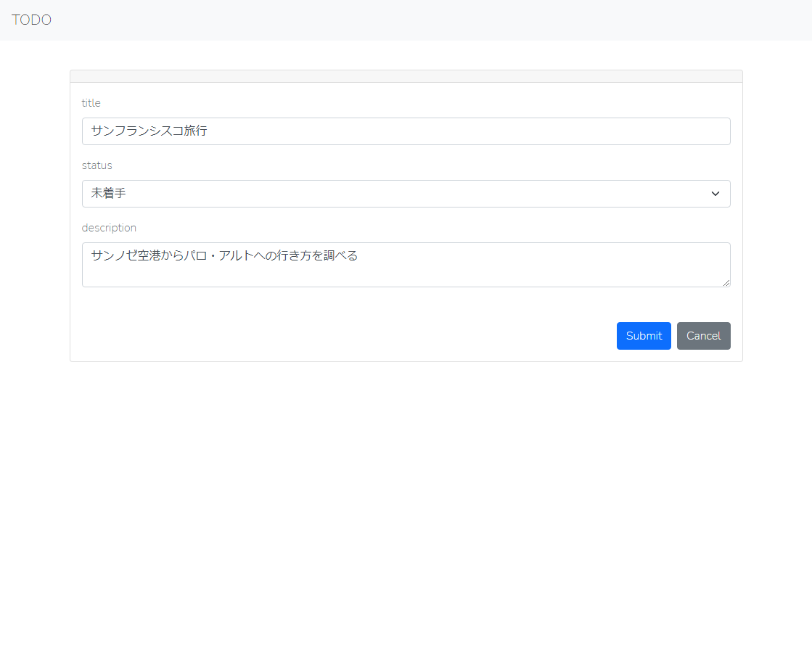Select the text サンフランシスコ旅行 in title field
This screenshot has width=812, height=653.
(x=149, y=131)
